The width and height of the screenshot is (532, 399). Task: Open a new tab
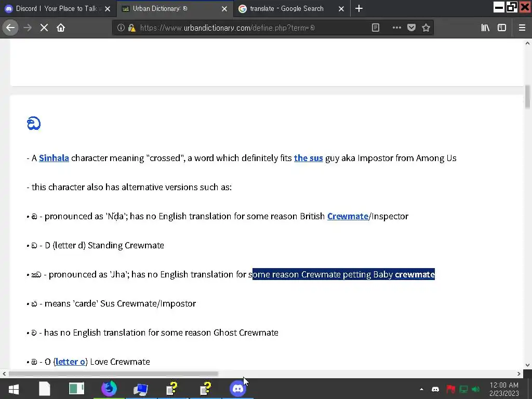point(358,8)
